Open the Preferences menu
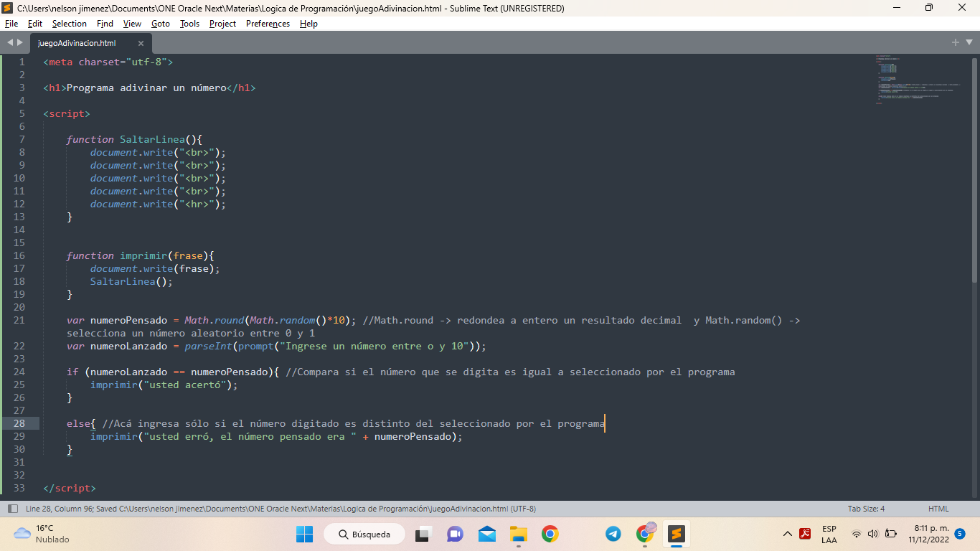 268,24
